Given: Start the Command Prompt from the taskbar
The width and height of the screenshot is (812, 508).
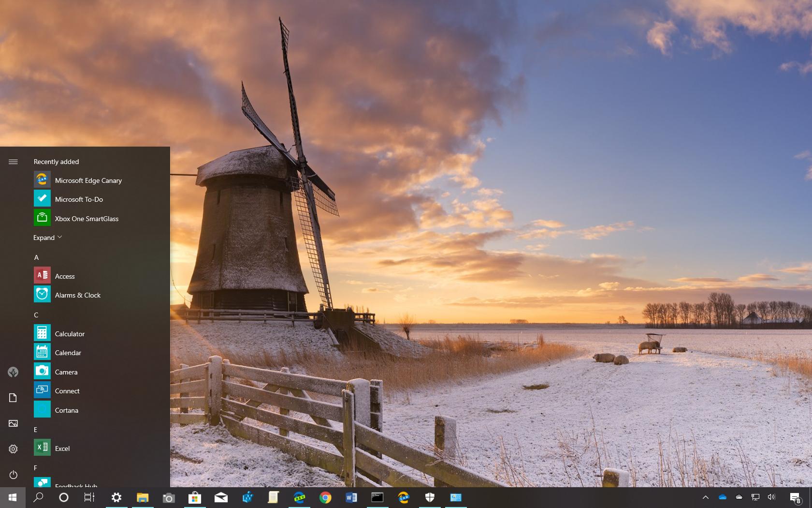Looking at the screenshot, I should (377, 497).
